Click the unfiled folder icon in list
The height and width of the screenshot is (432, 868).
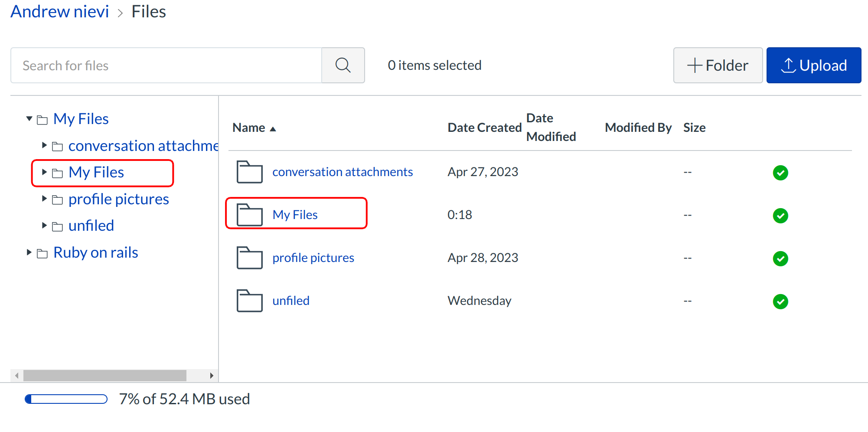[249, 301]
